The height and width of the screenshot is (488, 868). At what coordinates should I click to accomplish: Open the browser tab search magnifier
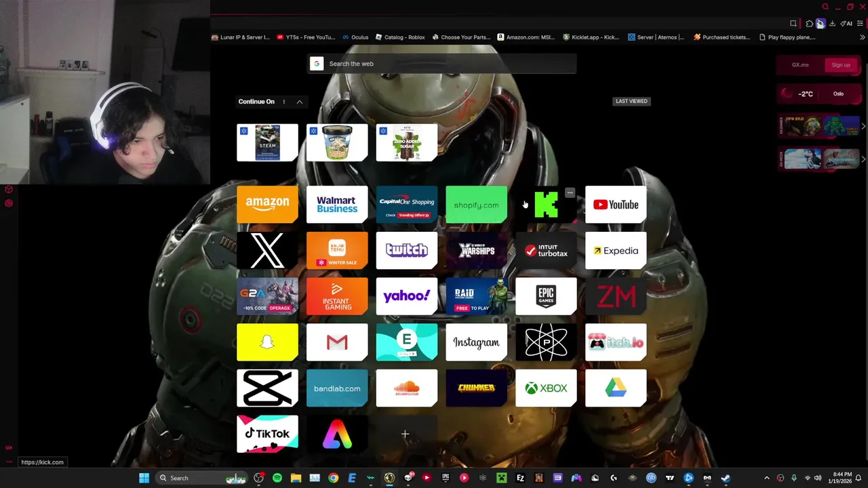click(825, 7)
